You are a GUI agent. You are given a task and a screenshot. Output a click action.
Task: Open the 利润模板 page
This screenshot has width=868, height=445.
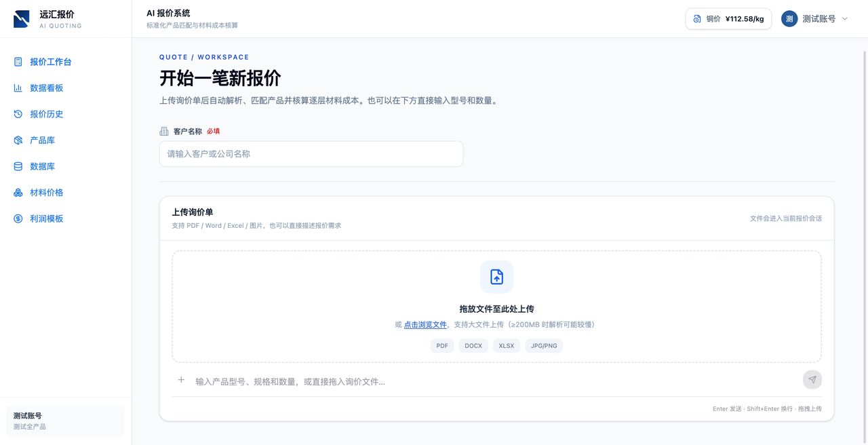point(66,218)
